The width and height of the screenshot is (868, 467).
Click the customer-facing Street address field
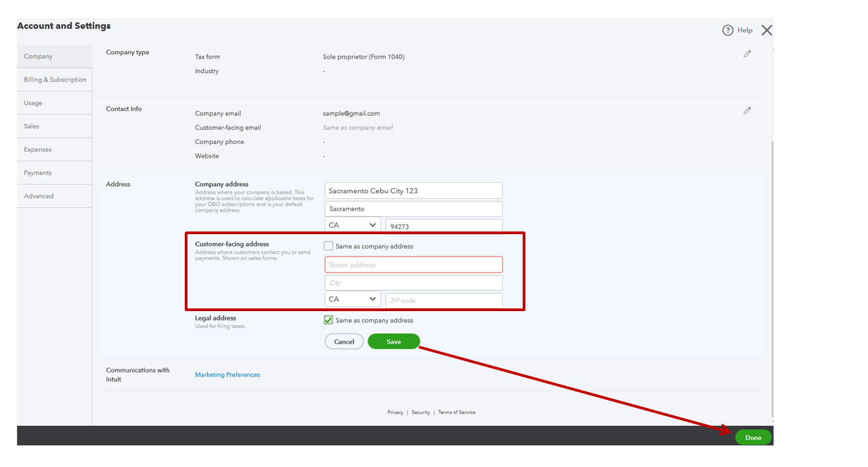point(413,265)
